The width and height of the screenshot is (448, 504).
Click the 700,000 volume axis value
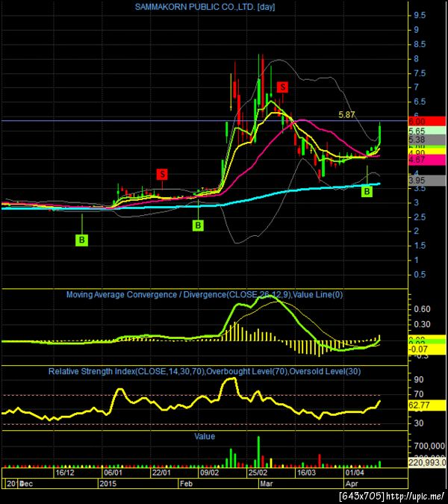coord(429,447)
